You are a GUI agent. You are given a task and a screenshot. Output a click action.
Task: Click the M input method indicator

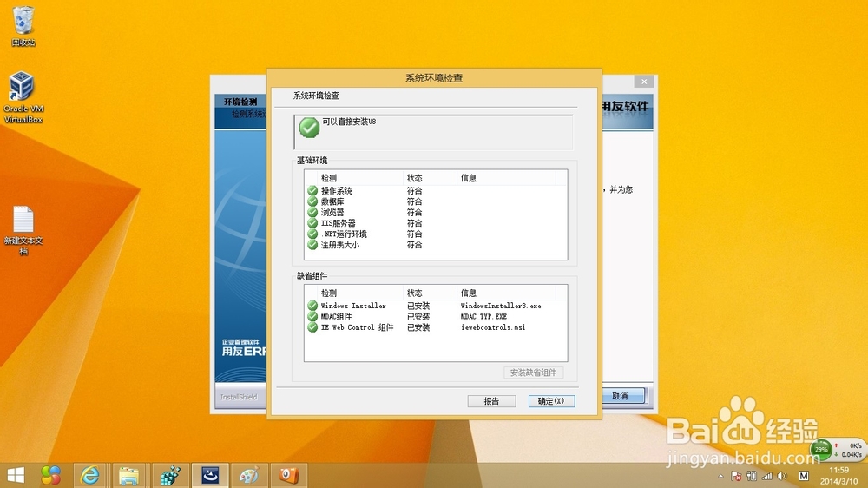click(804, 476)
